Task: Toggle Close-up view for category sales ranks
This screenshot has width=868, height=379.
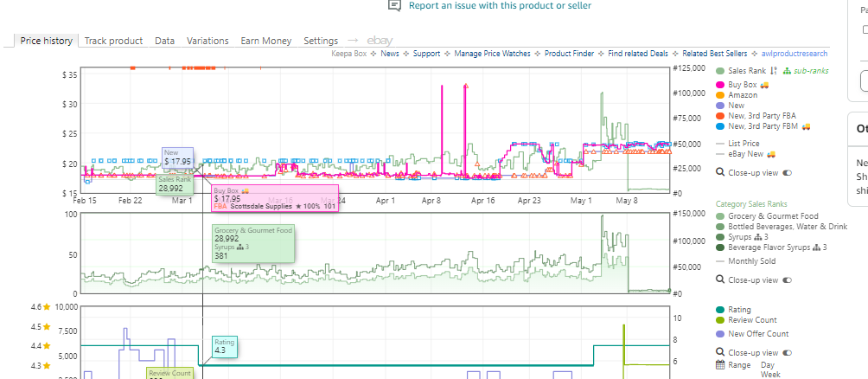Action: (788, 280)
